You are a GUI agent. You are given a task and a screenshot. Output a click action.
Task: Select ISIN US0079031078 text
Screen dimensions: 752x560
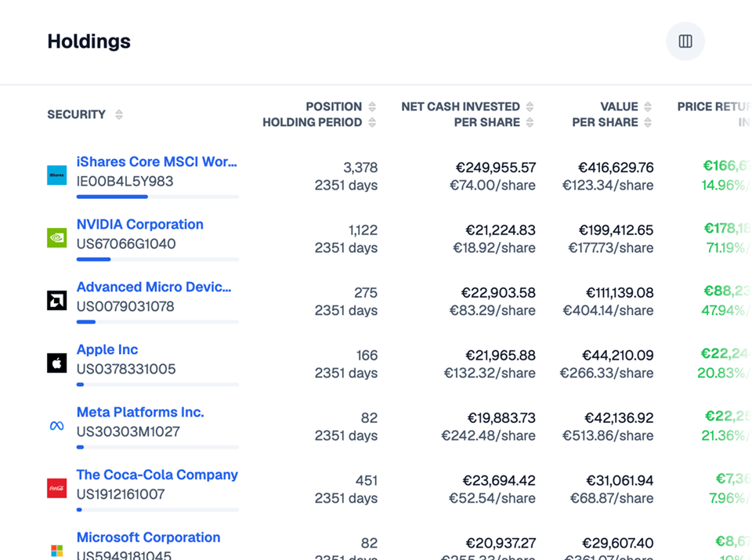coord(125,306)
